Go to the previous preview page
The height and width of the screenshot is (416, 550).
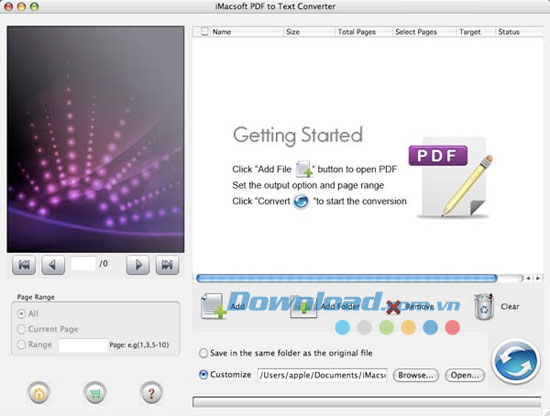53,265
